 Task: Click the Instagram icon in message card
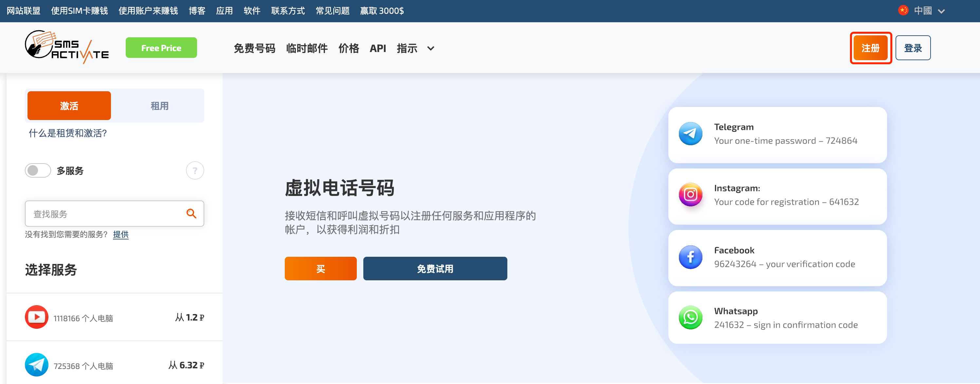691,195
